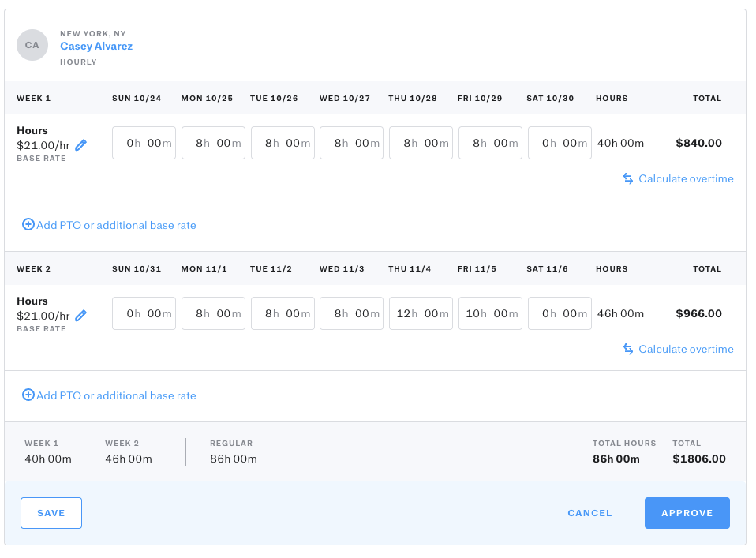Click the overtime arrows icon in Week 1
Viewport: 756px width, 558px height.
[627, 178]
